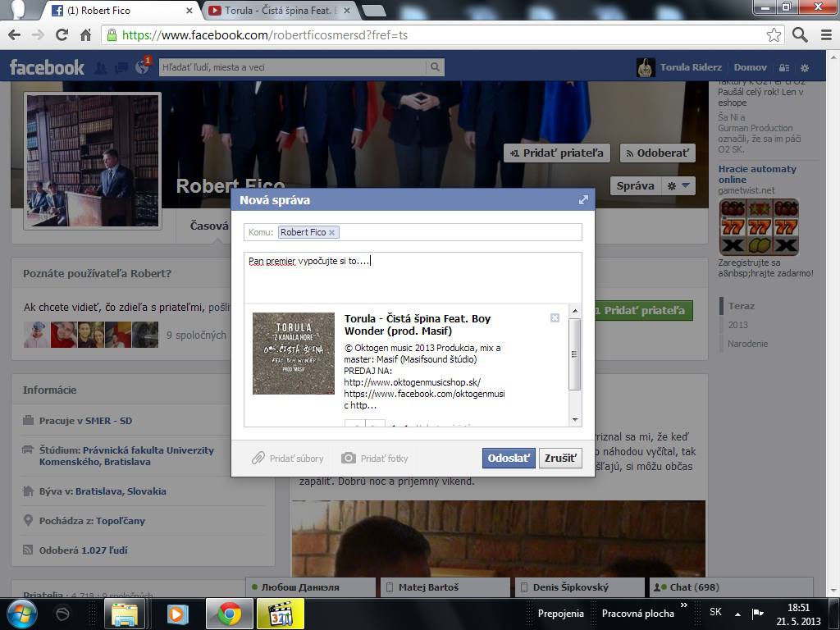Open Windows Explorer from the taskbar
The height and width of the screenshot is (630, 840).
[x=125, y=614]
